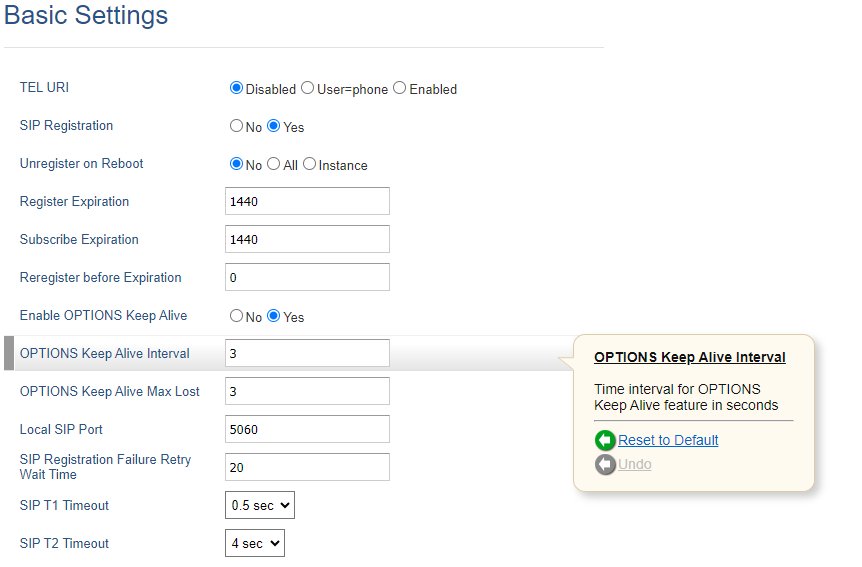Viewport: 862px width, 567px height.
Task: Click the Reset to Default link
Action: 668,440
